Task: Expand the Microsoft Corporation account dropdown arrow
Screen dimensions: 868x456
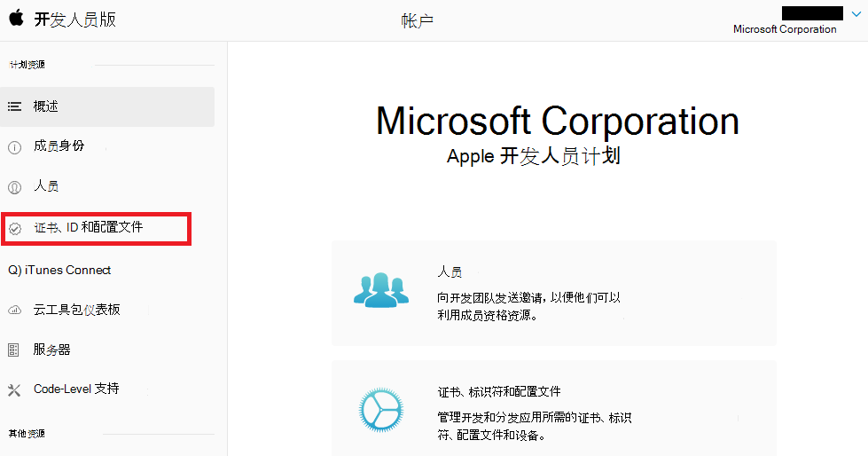Action: point(856,14)
